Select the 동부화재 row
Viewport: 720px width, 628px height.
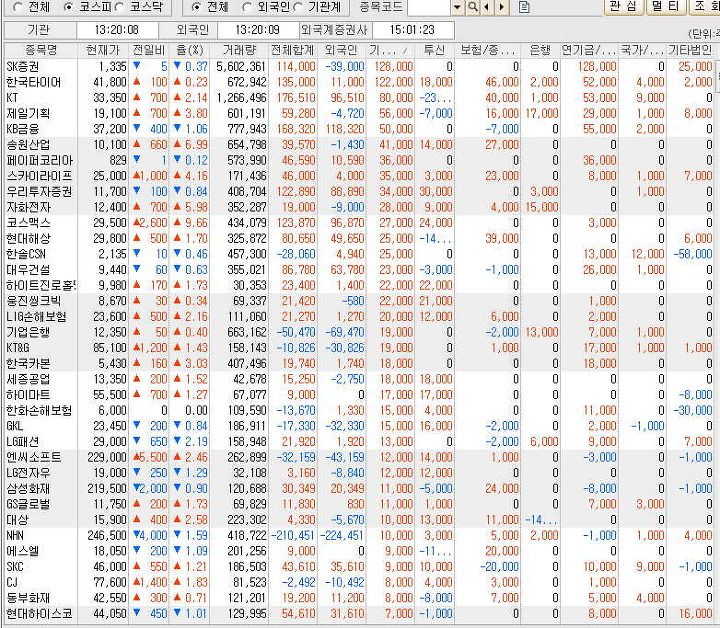(x=359, y=598)
